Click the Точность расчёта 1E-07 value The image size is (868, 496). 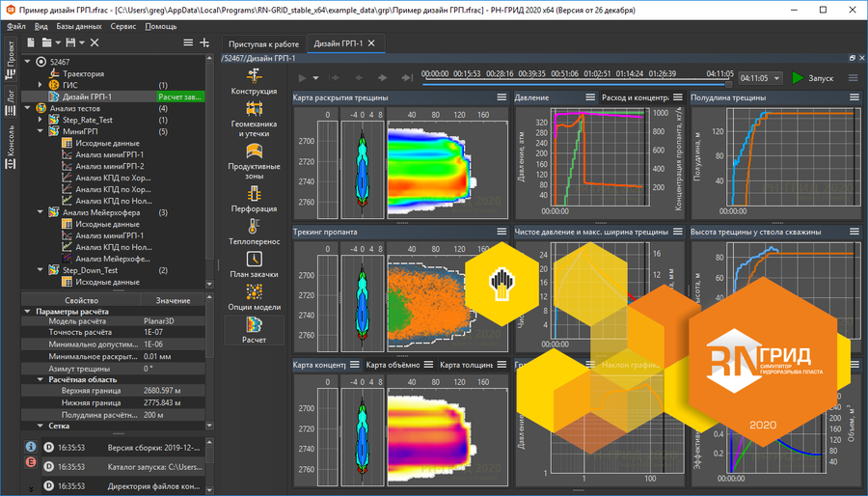click(173, 332)
